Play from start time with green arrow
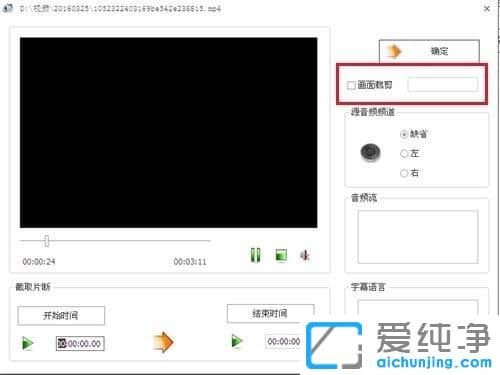The width and height of the screenshot is (500, 375). pos(28,343)
